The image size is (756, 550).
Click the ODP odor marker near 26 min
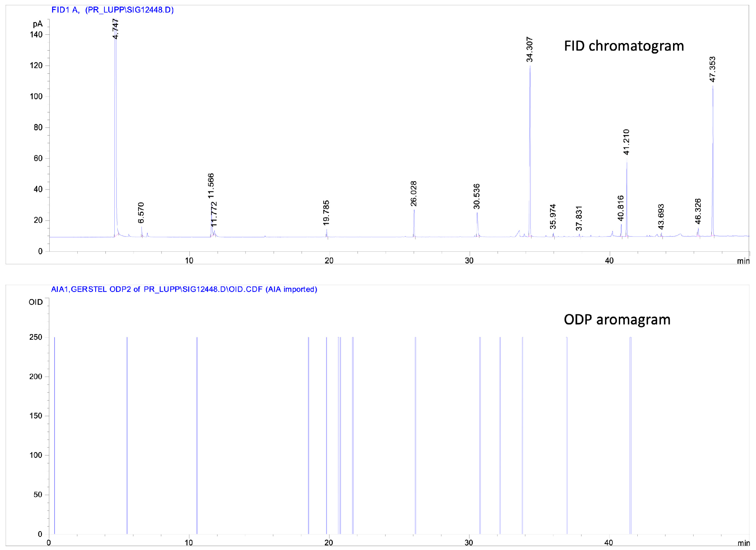[x=415, y=436]
